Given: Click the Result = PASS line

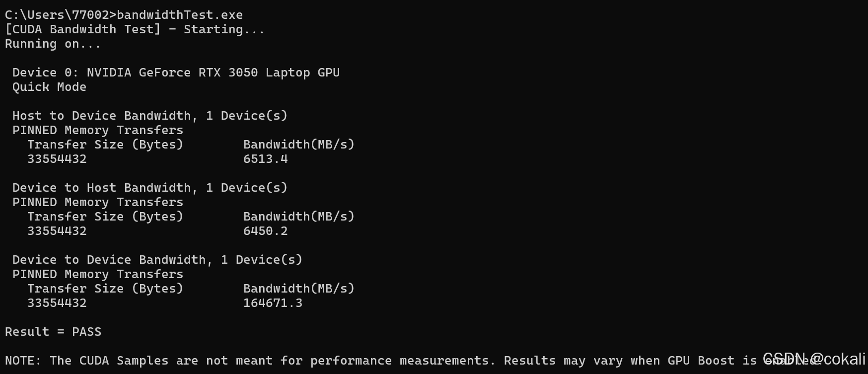Looking at the screenshot, I should coord(53,332).
